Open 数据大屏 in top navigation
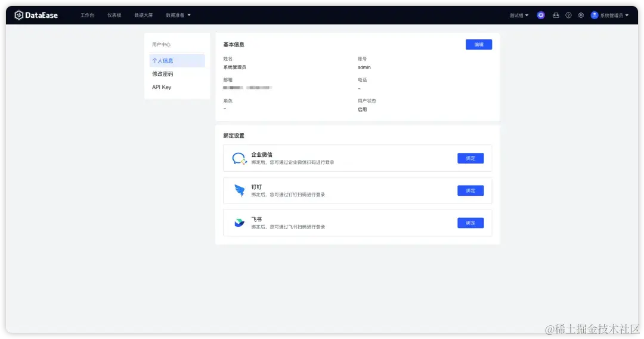Screen dimensions: 644x339 coord(143,15)
